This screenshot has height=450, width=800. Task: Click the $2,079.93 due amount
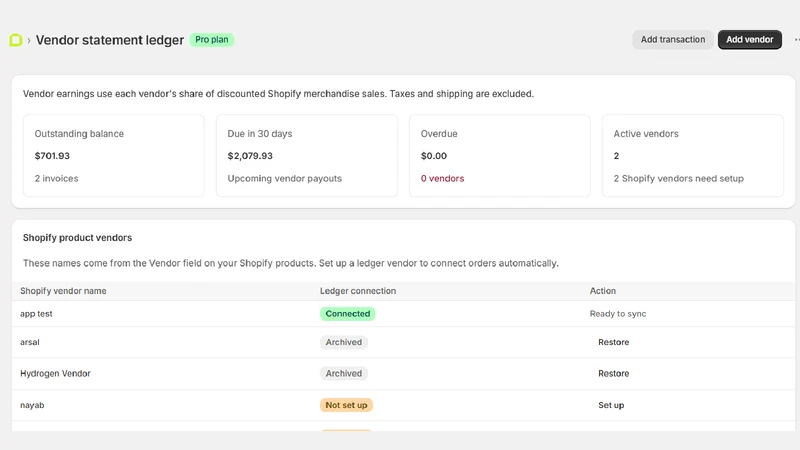pos(250,156)
